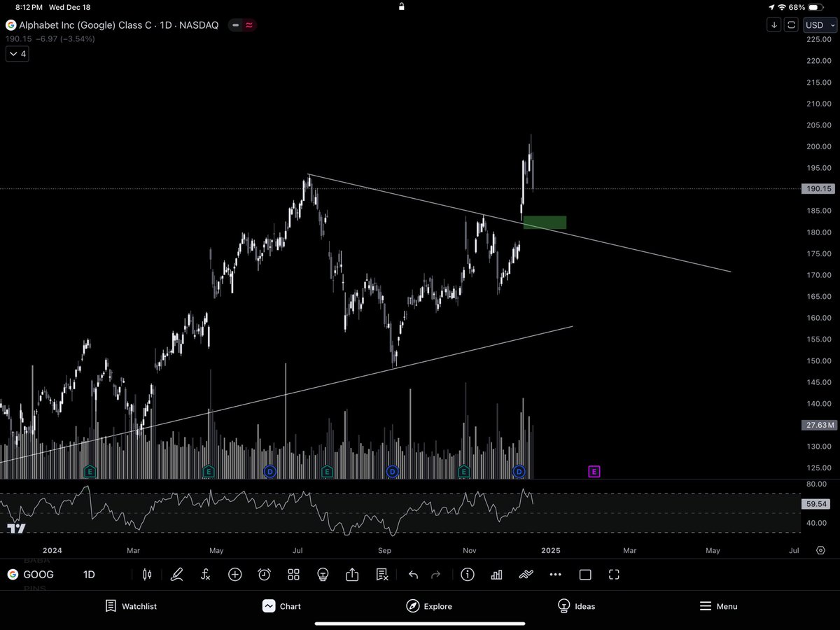Change the 1D interval in the bottom toolbar

(89, 575)
